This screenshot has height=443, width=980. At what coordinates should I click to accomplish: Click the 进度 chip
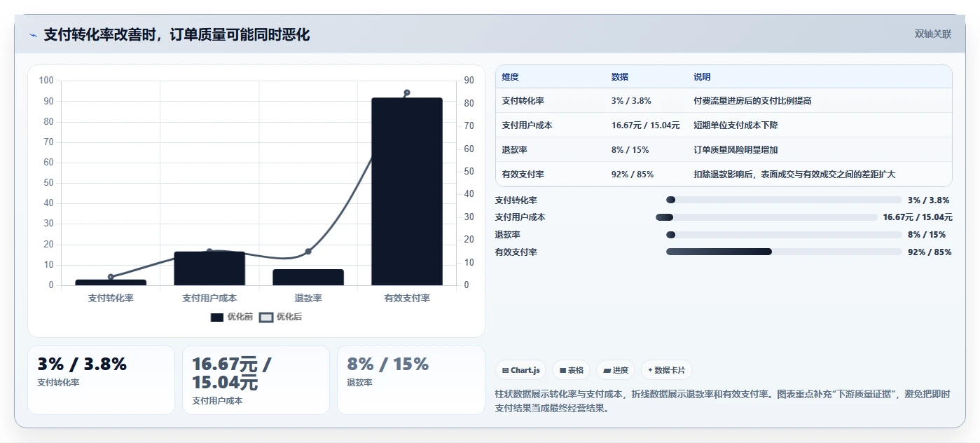point(616,370)
